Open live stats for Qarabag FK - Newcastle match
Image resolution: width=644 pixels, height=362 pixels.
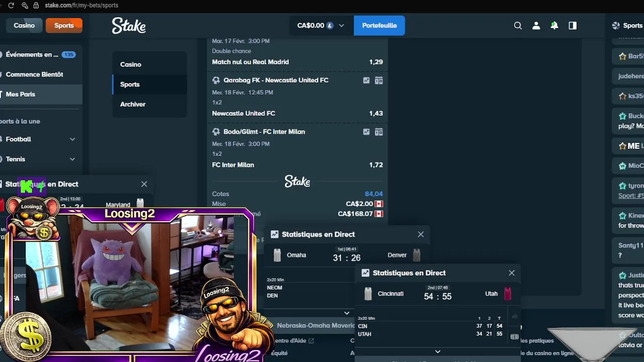(366, 80)
